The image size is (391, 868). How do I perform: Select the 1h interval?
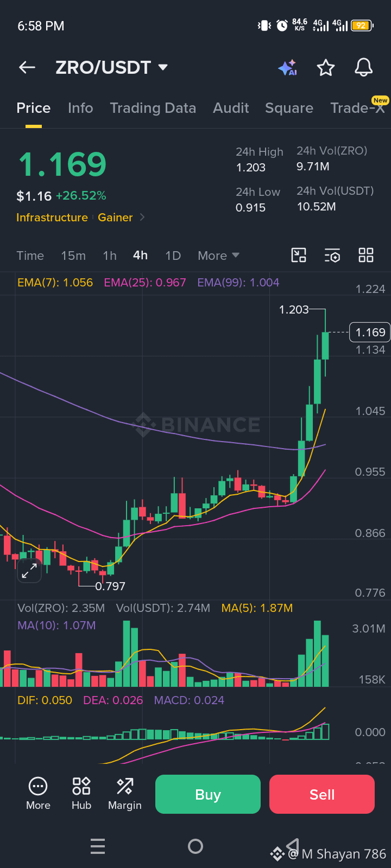[x=110, y=256]
